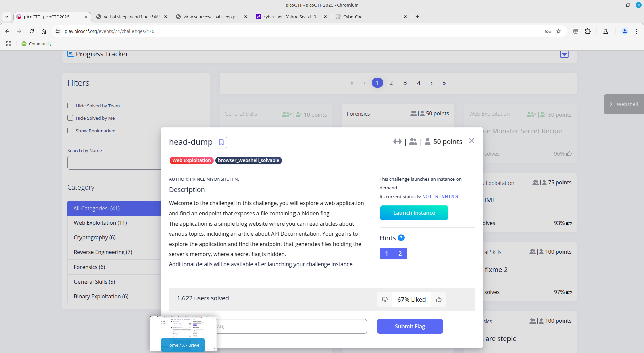The image size is (644, 353).
Task: Bookmark the head-dump challenge
Action: click(221, 142)
